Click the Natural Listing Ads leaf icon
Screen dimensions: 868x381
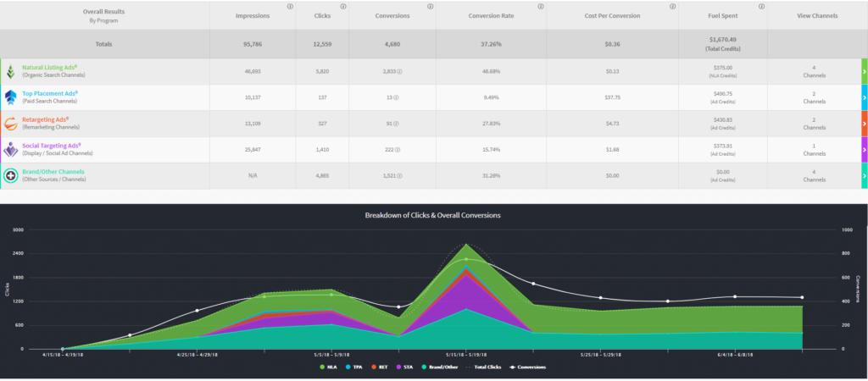pos(10,71)
